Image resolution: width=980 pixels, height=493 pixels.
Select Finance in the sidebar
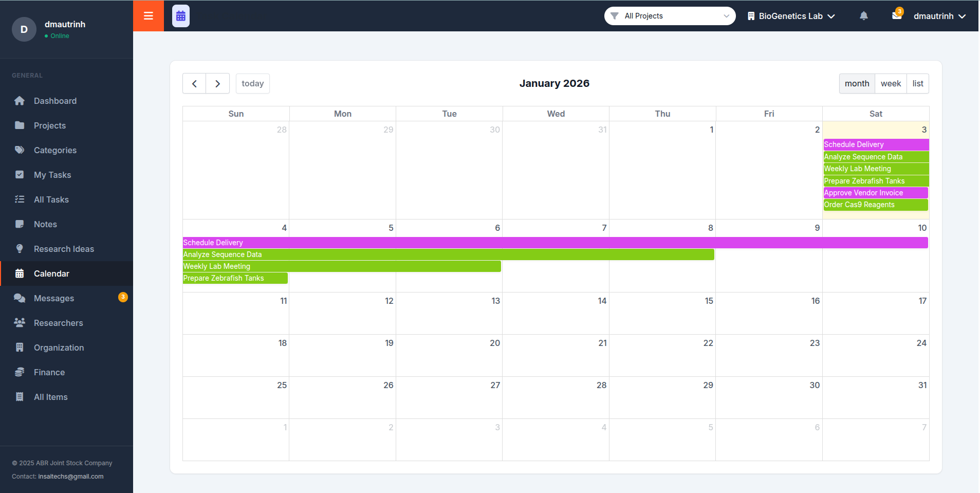(49, 372)
